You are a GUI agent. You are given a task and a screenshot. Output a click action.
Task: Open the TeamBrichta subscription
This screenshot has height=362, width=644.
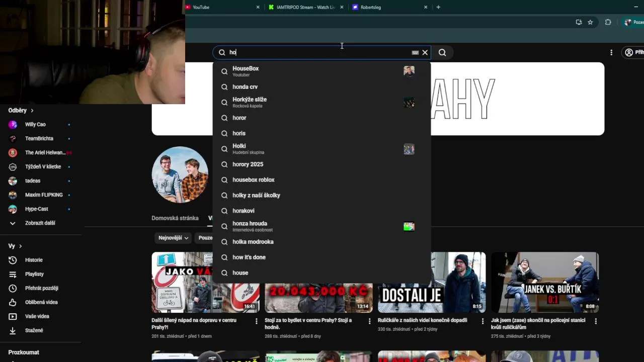point(40,138)
